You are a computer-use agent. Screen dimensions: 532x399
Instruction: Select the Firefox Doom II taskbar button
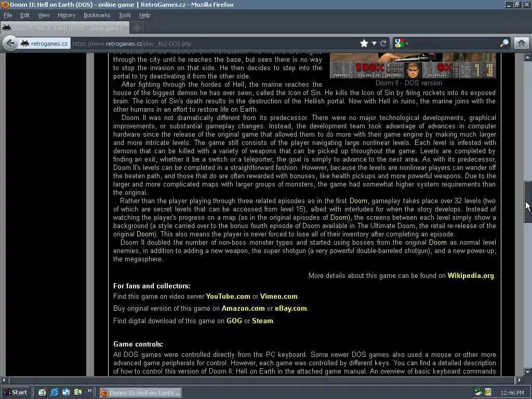point(140,393)
